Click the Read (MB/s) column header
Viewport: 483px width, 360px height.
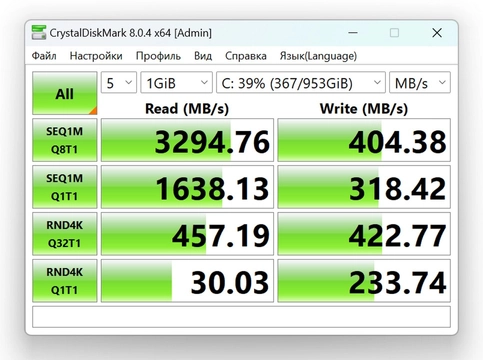point(187,109)
